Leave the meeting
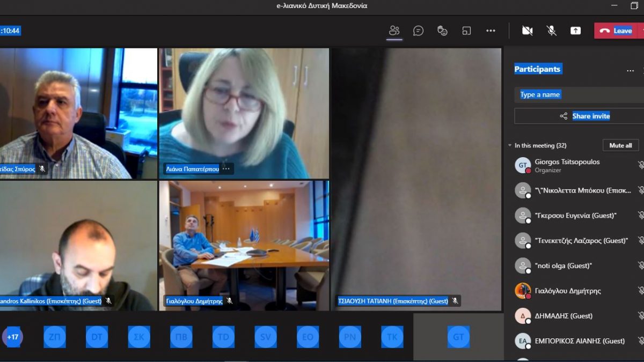The width and height of the screenshot is (644, 362). pos(616,31)
